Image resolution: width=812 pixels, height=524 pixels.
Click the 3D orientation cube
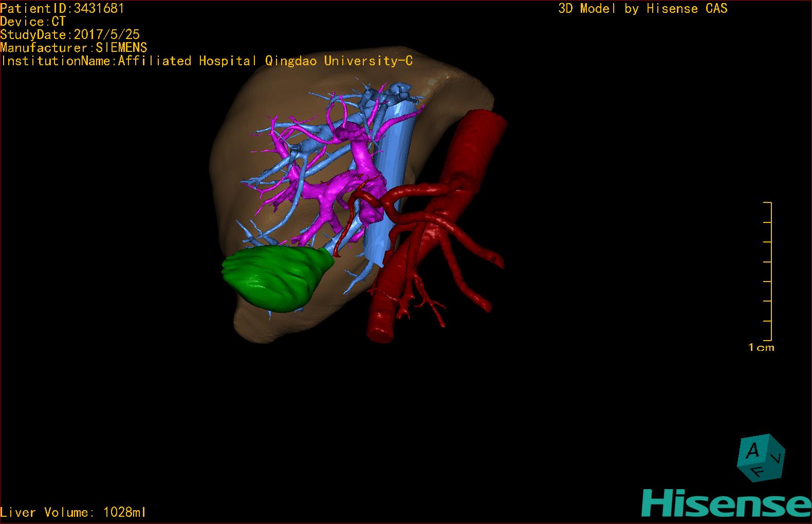click(761, 458)
